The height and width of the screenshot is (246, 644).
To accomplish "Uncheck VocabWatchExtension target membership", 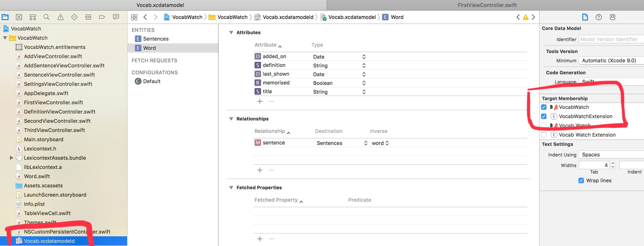I will point(544,116).
